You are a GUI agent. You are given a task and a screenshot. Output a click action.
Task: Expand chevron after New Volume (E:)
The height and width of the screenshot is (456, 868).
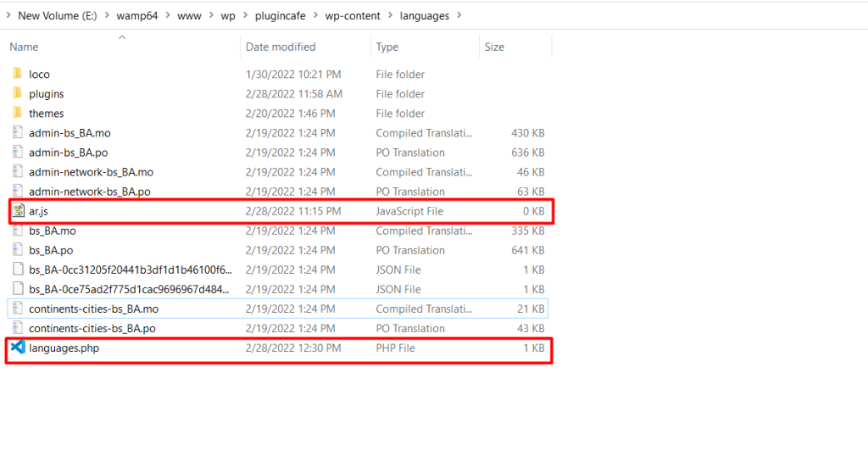107,15
